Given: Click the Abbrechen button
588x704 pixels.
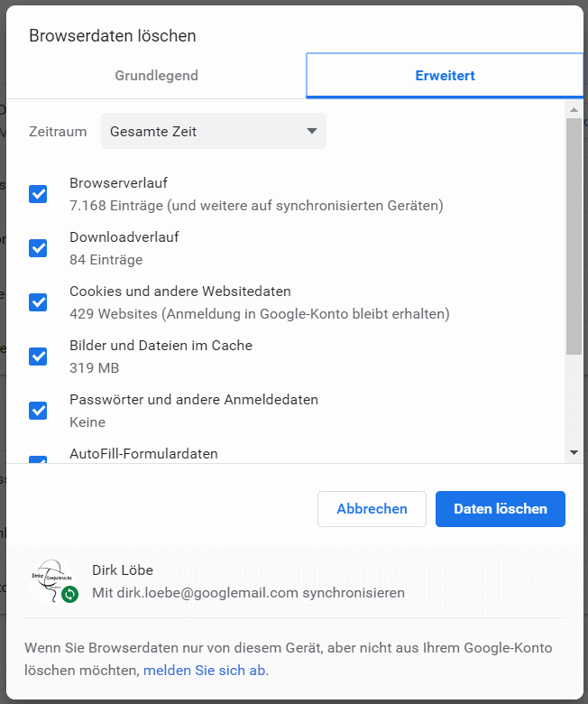Looking at the screenshot, I should [372, 509].
